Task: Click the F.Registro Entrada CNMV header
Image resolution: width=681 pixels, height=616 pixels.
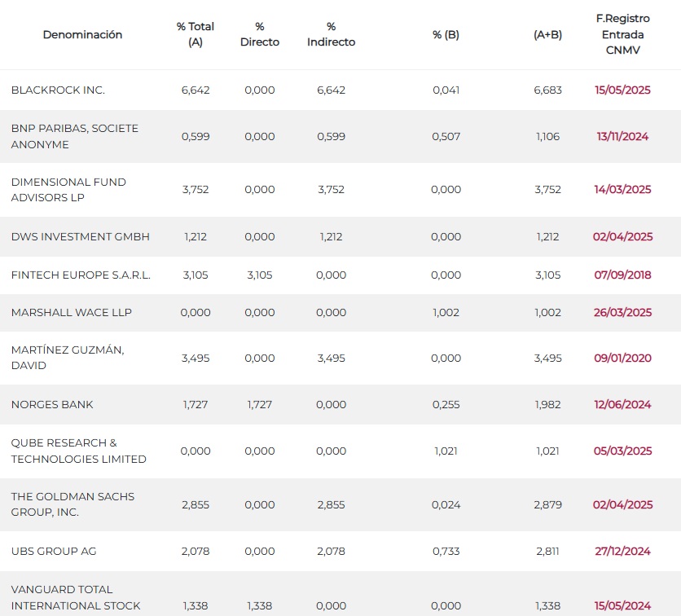Action: point(623,34)
